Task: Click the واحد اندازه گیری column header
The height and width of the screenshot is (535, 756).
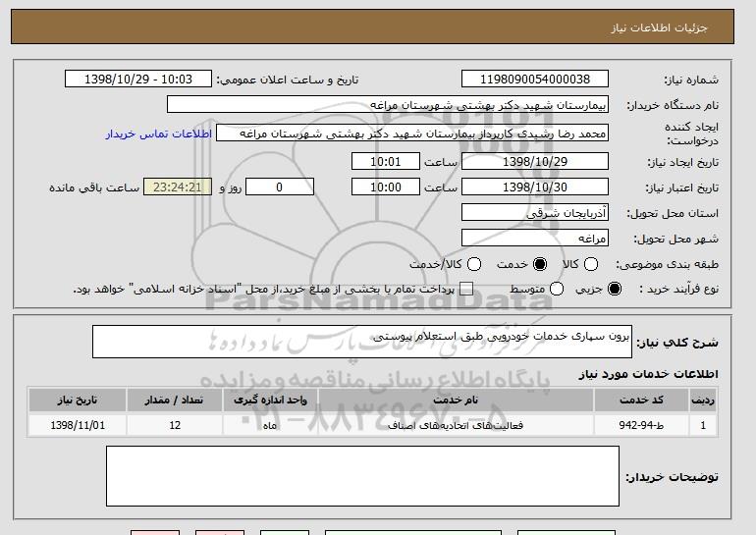Action: [270, 401]
